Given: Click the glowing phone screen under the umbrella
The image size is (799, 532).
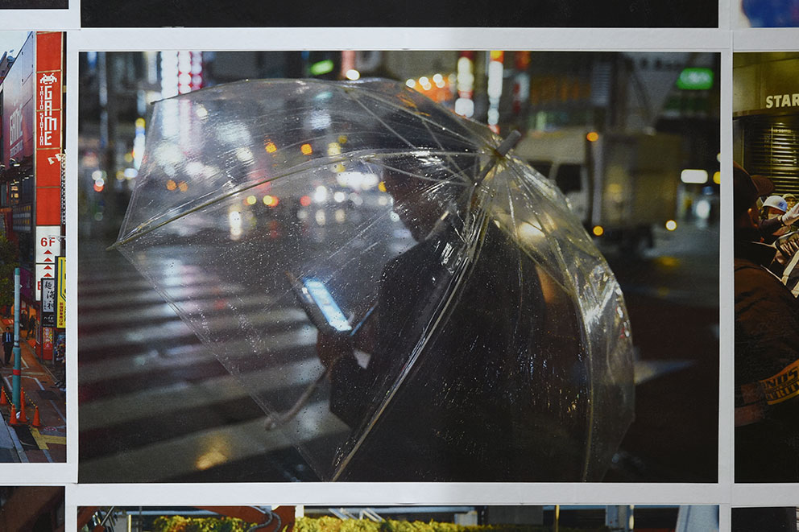Looking at the screenshot, I should point(327,304).
